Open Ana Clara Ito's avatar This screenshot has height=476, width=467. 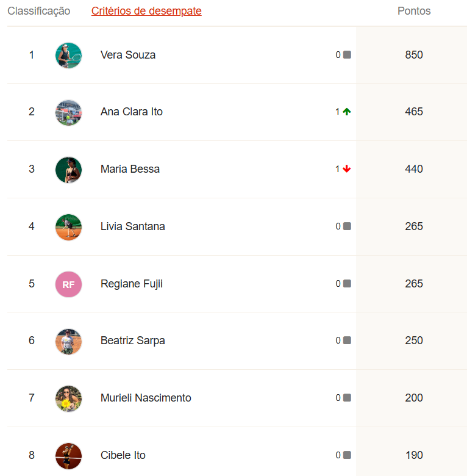pyautogui.click(x=68, y=113)
